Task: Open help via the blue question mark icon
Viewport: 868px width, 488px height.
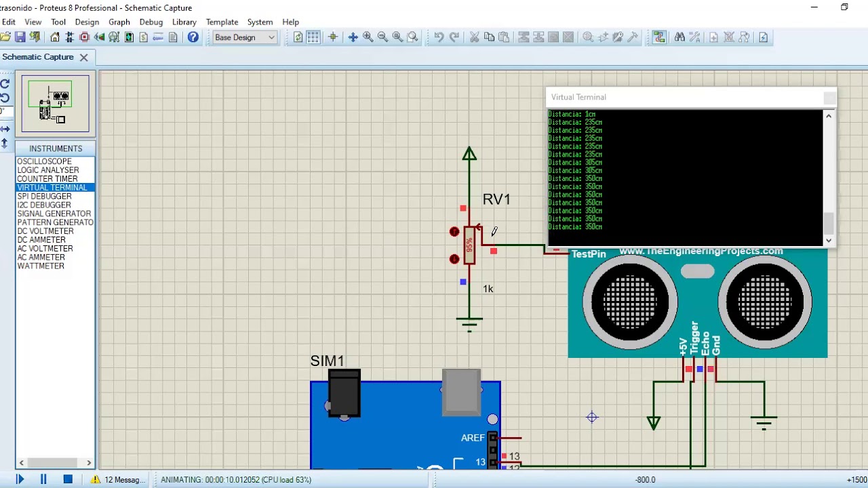Action: pyautogui.click(x=193, y=37)
